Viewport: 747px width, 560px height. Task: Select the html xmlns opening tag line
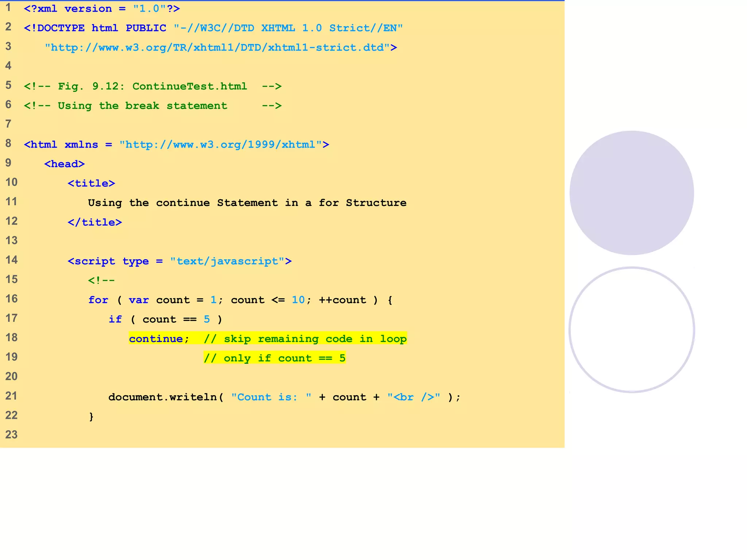click(x=177, y=145)
